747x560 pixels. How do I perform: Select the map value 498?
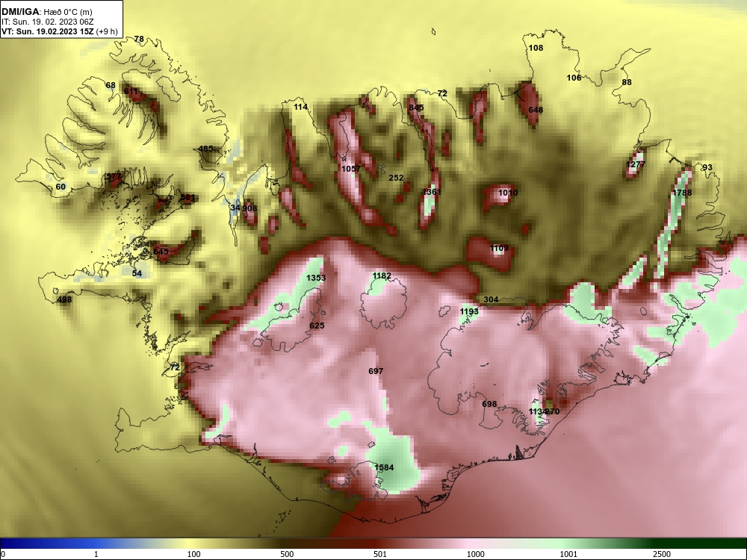pyautogui.click(x=64, y=299)
